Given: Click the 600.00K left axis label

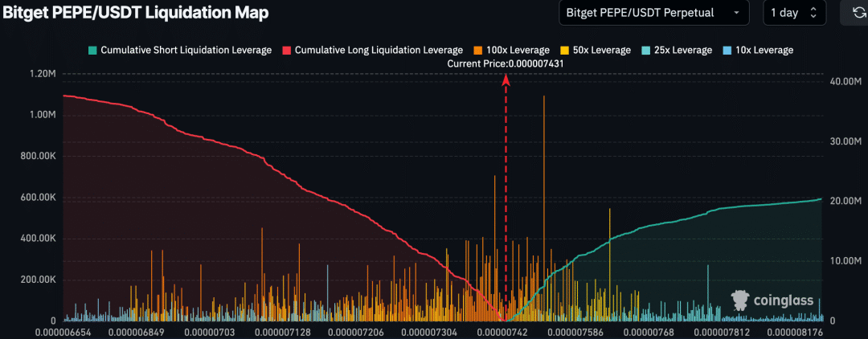Looking at the screenshot, I should (x=38, y=198).
